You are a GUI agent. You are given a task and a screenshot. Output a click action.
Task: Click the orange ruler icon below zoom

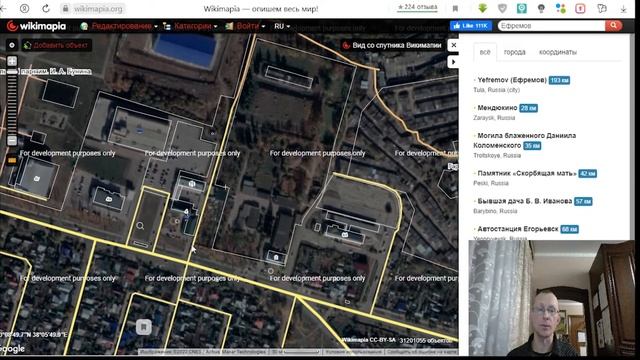pos(12,160)
